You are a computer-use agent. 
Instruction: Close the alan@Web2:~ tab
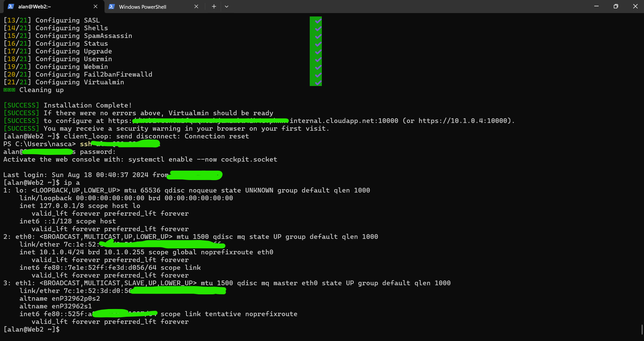tap(95, 7)
